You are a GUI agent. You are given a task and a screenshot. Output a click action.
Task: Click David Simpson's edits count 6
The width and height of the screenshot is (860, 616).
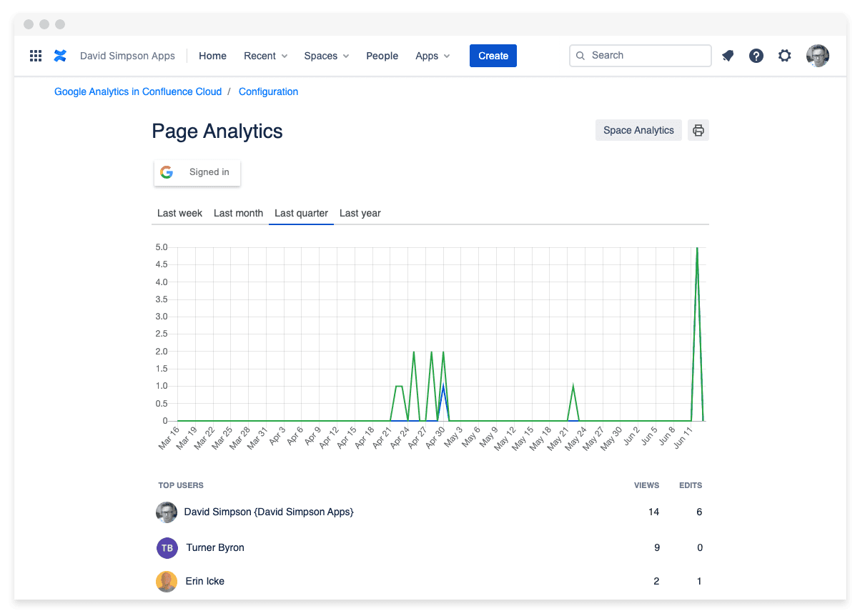pos(699,512)
